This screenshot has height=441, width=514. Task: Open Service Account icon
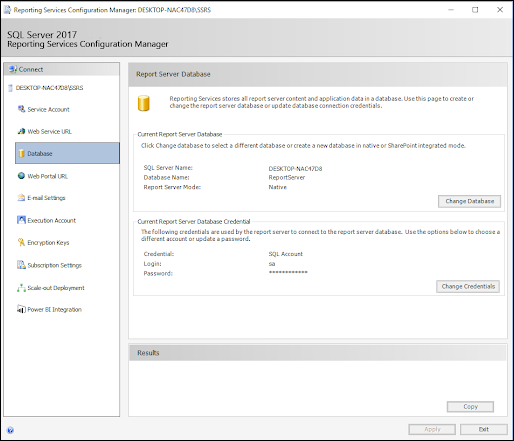21,109
